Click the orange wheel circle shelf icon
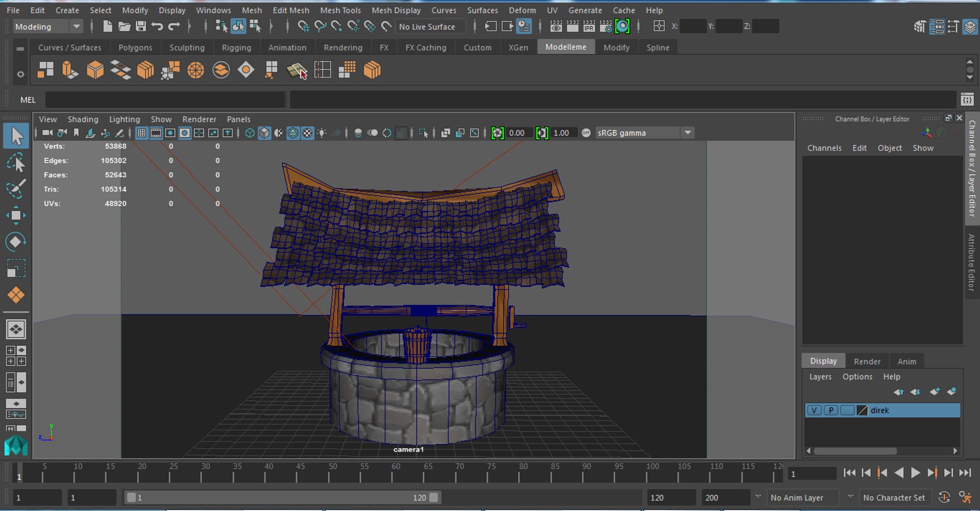Screen dimensions: 980x511 coord(195,70)
